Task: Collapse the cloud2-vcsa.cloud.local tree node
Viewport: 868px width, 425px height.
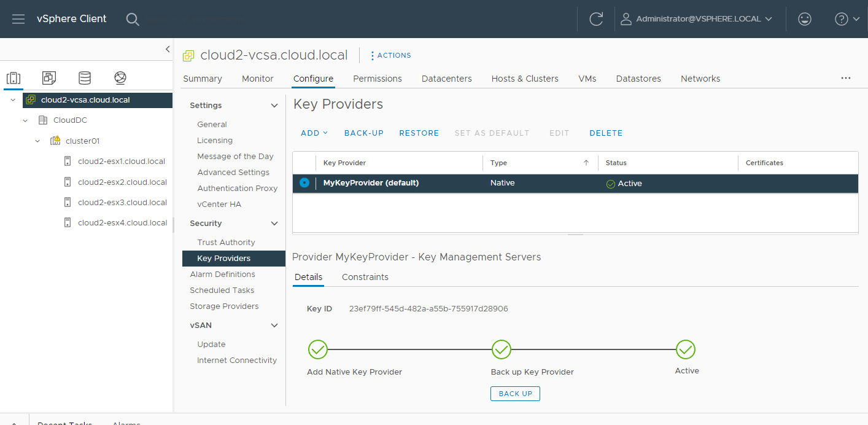Action: (x=13, y=99)
